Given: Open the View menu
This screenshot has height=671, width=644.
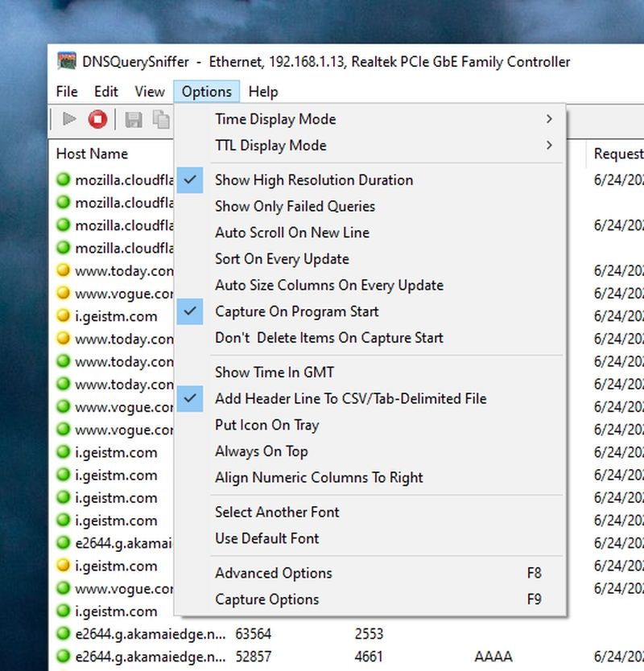Looking at the screenshot, I should (150, 92).
